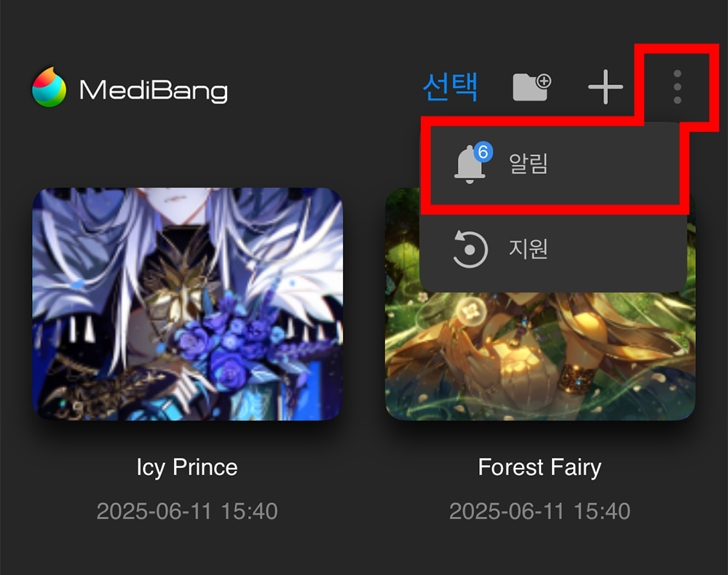Click the new folder icon

[x=531, y=87]
